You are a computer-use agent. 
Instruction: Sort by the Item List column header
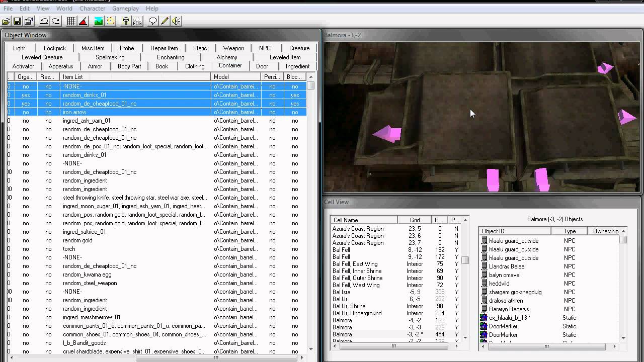[x=135, y=77]
